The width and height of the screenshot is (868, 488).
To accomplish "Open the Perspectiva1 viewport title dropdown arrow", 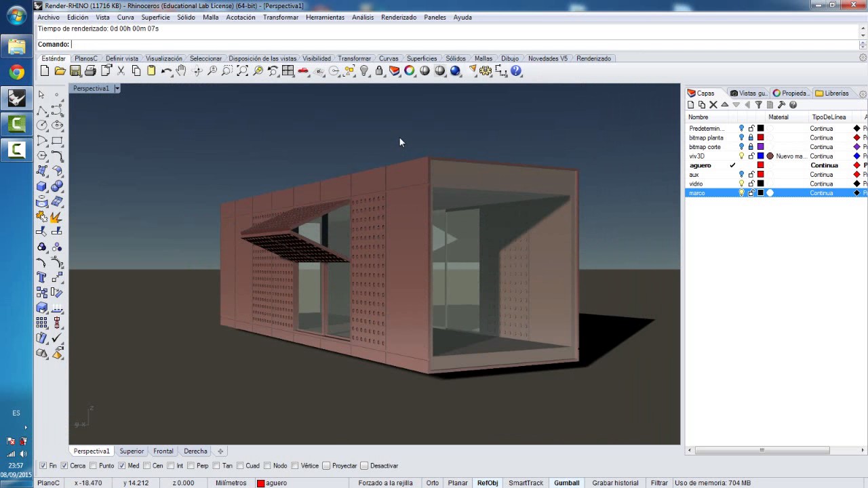I will 117,89.
